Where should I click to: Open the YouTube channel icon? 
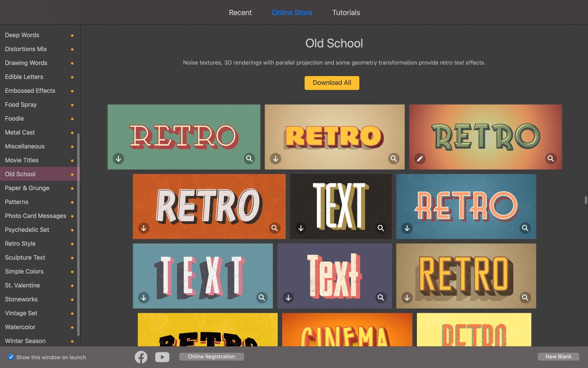click(x=162, y=357)
